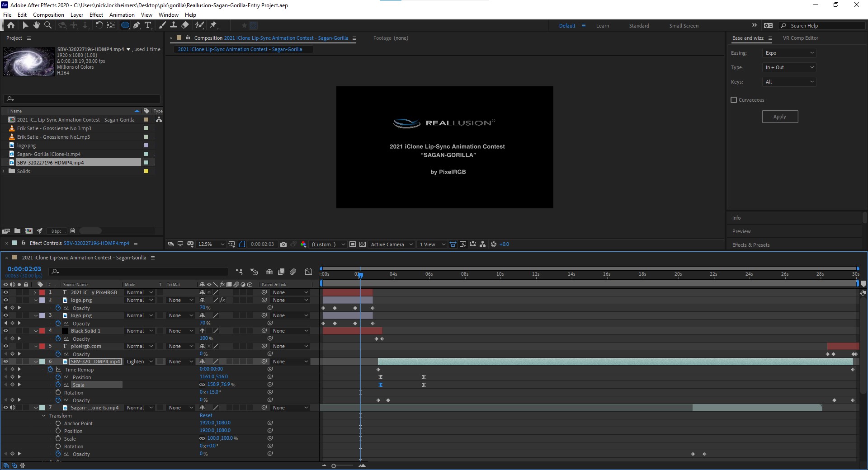868x470 pixels.
Task: Click the Apply button in Ease and wizz
Action: pyautogui.click(x=780, y=117)
